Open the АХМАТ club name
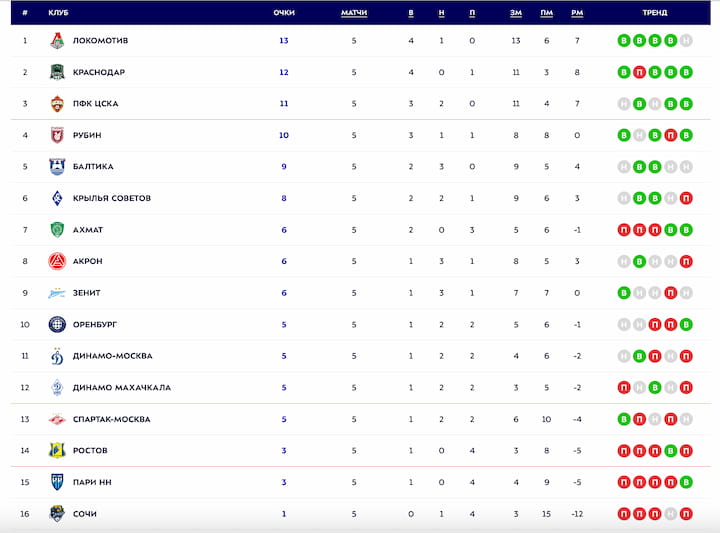This screenshot has width=720, height=533. point(88,230)
